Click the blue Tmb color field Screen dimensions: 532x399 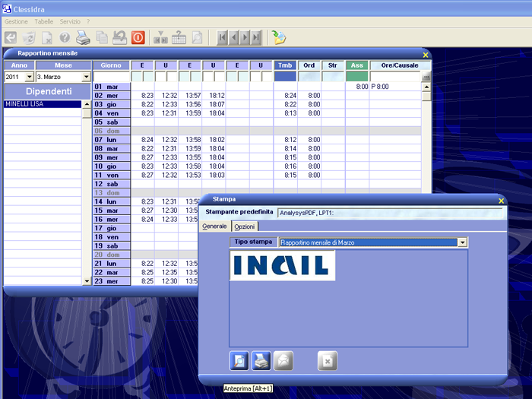click(285, 76)
